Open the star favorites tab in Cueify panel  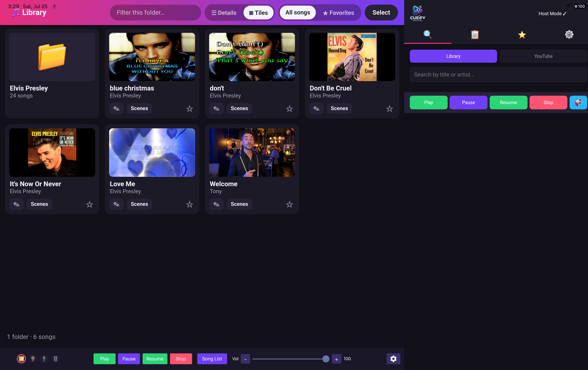coord(522,35)
